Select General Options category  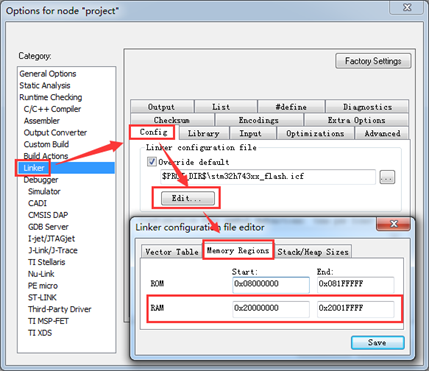coord(48,74)
